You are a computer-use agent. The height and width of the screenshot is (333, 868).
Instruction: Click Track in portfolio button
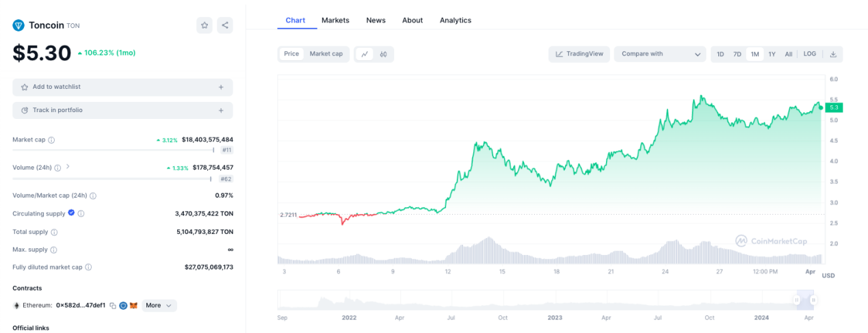pyautogui.click(x=122, y=110)
